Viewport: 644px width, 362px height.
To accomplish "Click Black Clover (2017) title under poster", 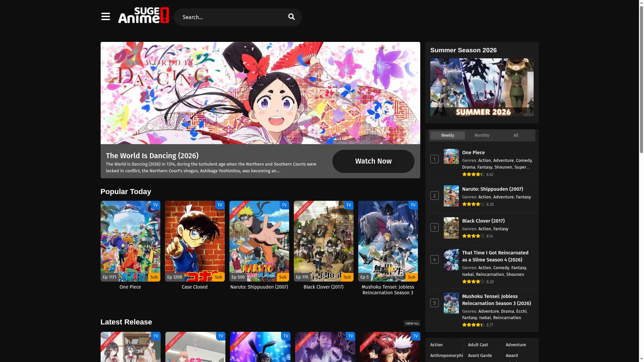I will (323, 287).
